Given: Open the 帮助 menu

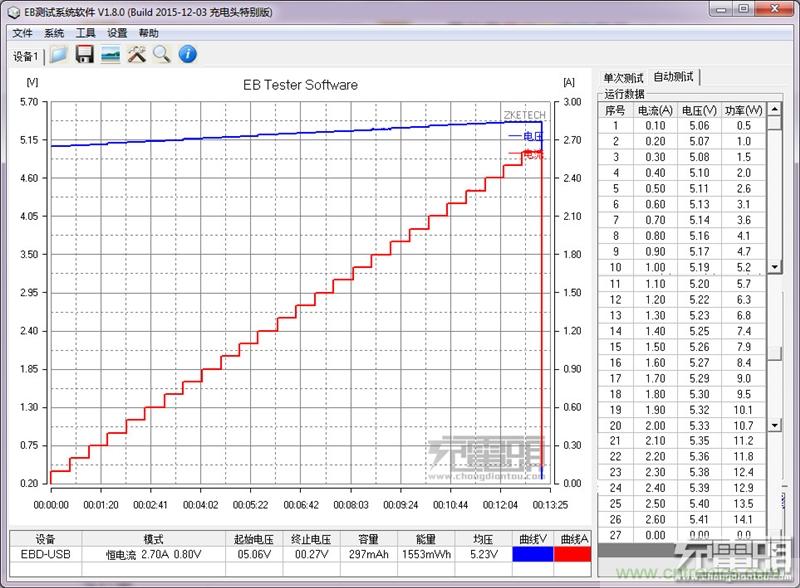Looking at the screenshot, I should pos(149,33).
